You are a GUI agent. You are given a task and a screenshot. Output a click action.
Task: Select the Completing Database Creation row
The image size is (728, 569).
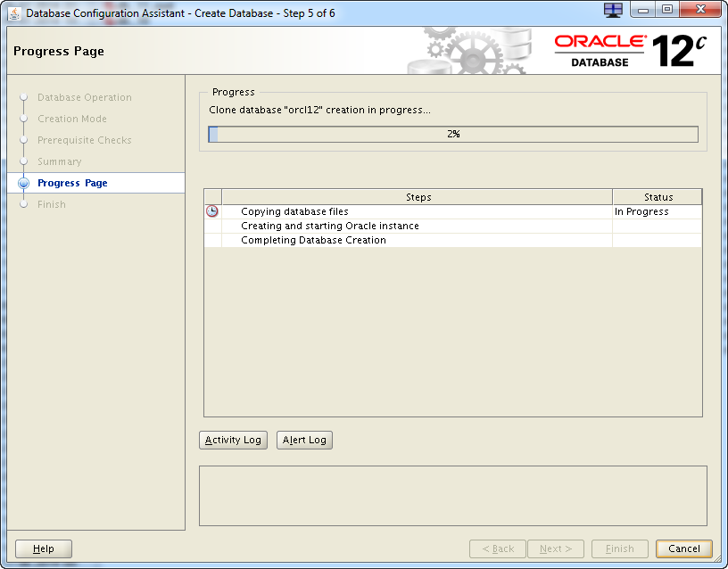(453, 241)
